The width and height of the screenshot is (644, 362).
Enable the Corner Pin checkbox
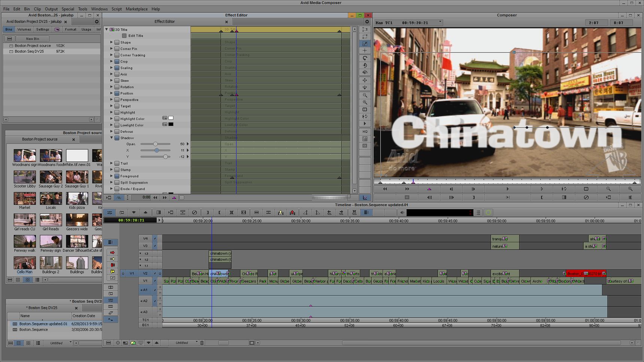(x=117, y=49)
